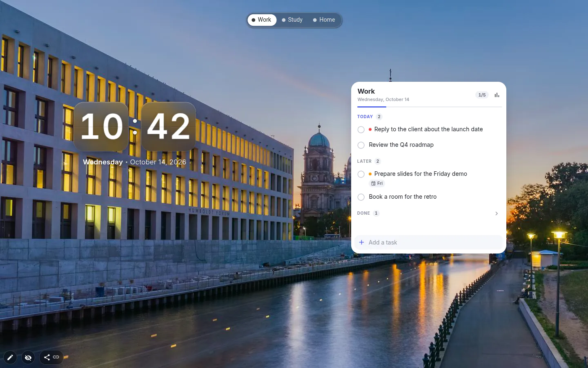Click the plus icon beside Add a task
Viewport: 588px width, 368px height.
[361, 242]
